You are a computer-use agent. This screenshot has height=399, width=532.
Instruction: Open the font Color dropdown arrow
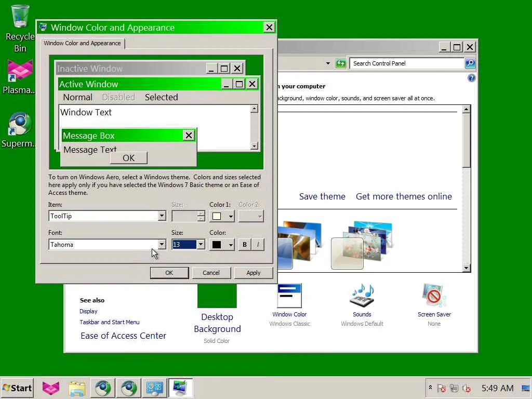point(230,245)
